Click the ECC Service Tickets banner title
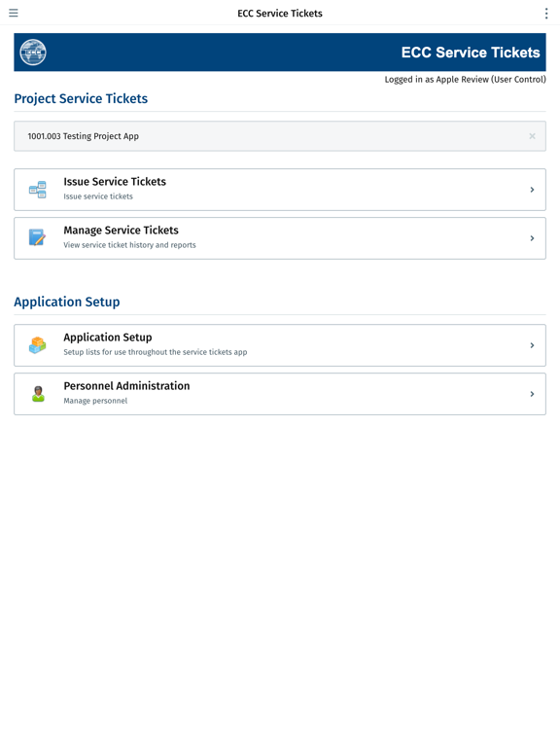Viewport: 560px width, 747px height. coord(471,53)
